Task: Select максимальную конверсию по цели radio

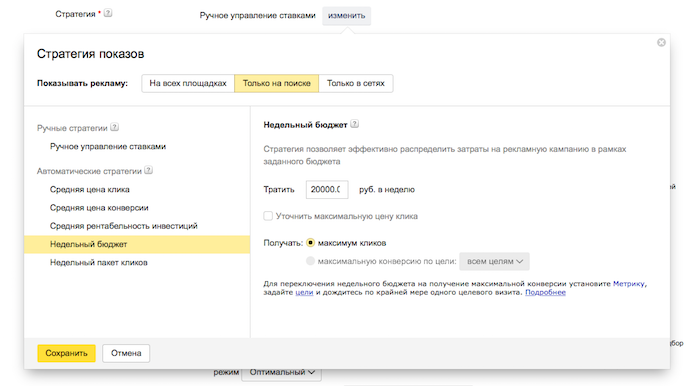Action: tap(310, 261)
